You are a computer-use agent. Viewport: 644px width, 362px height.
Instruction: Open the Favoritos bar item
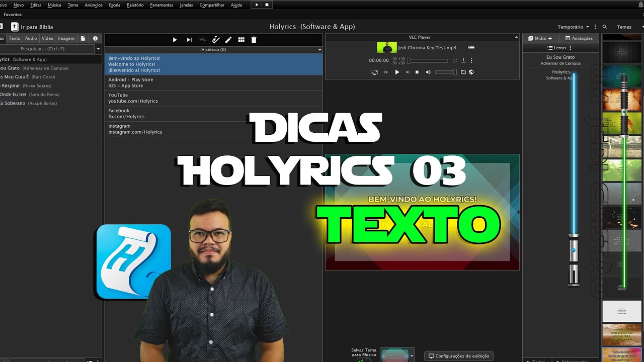click(13, 15)
